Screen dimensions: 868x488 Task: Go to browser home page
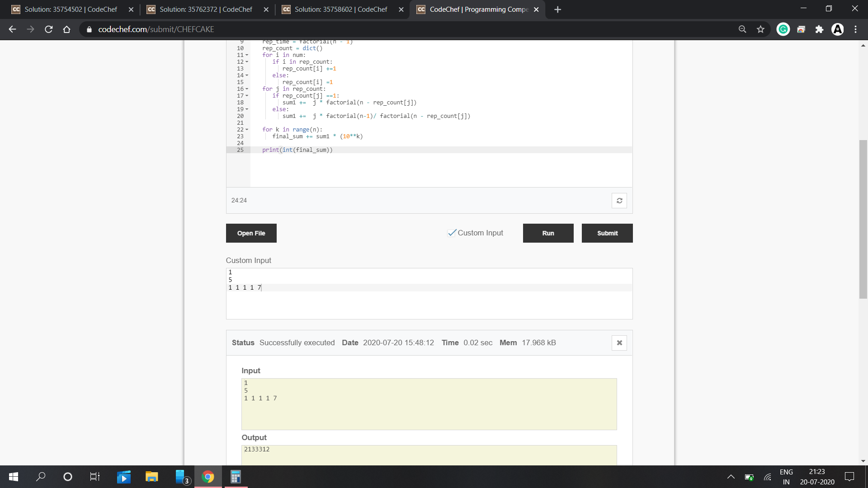tap(67, 29)
